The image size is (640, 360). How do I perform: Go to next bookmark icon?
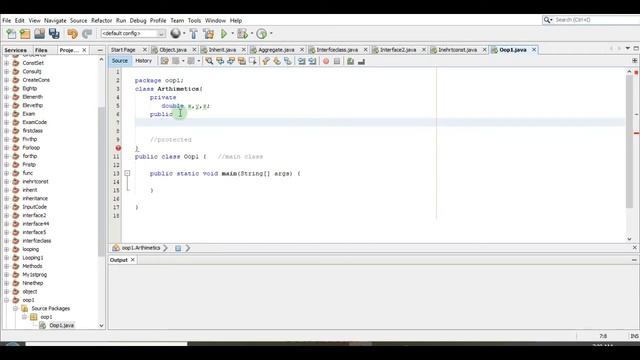pos(277,61)
